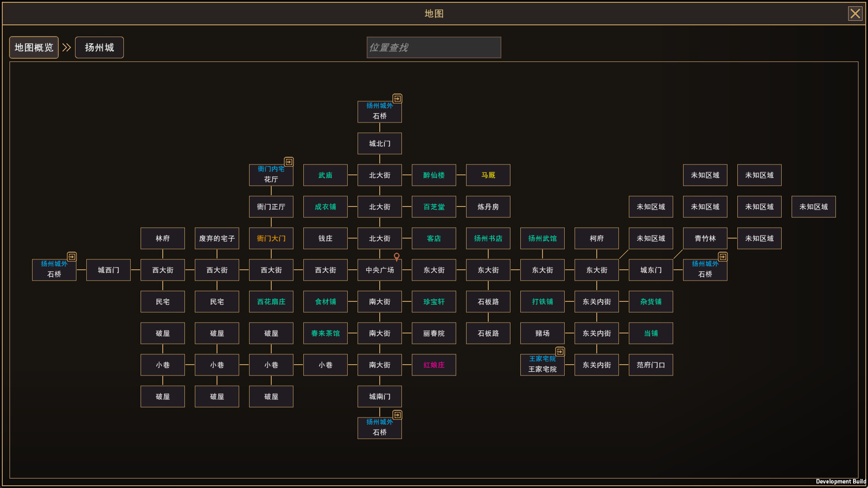This screenshot has width=868, height=488.
Task: Click the chevron between breadcrumb items
Action: coord(67,47)
